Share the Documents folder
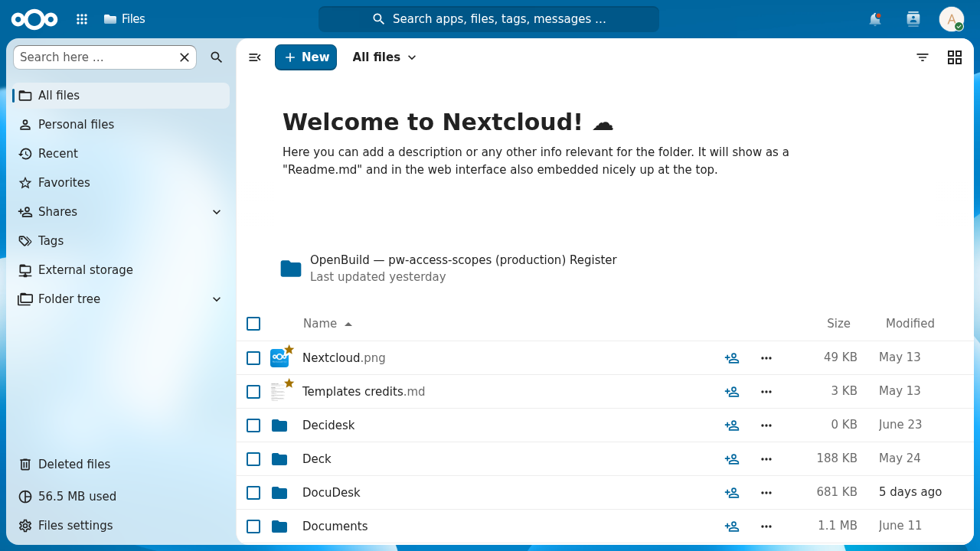Screen dimensions: 980x551 (x=732, y=527)
